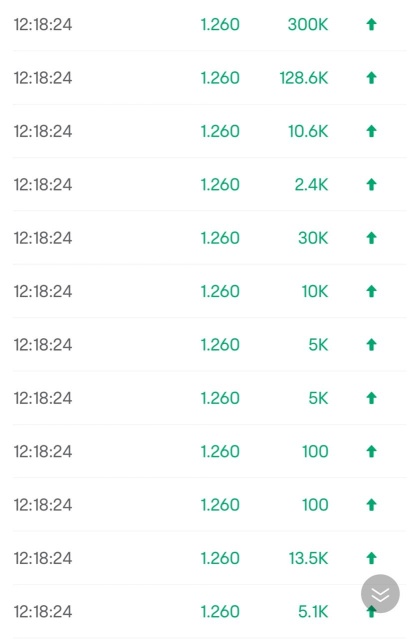Screen dimensions: 419x640
Task: Click the 13.5K volume value
Action: pyautogui.click(x=308, y=558)
